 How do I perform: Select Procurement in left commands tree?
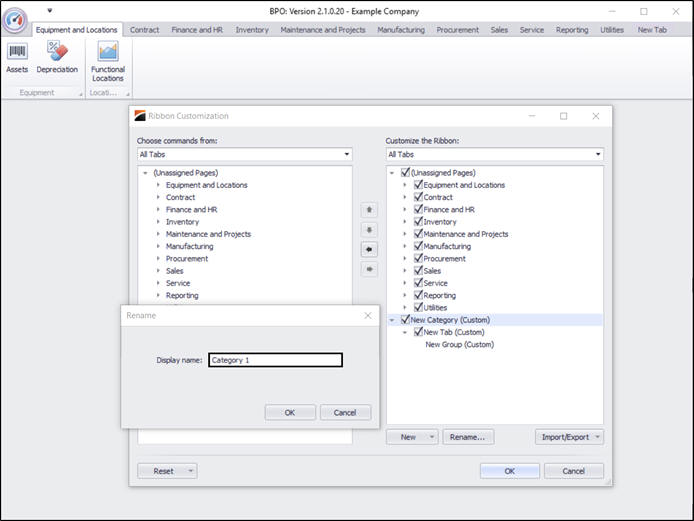pyautogui.click(x=187, y=259)
